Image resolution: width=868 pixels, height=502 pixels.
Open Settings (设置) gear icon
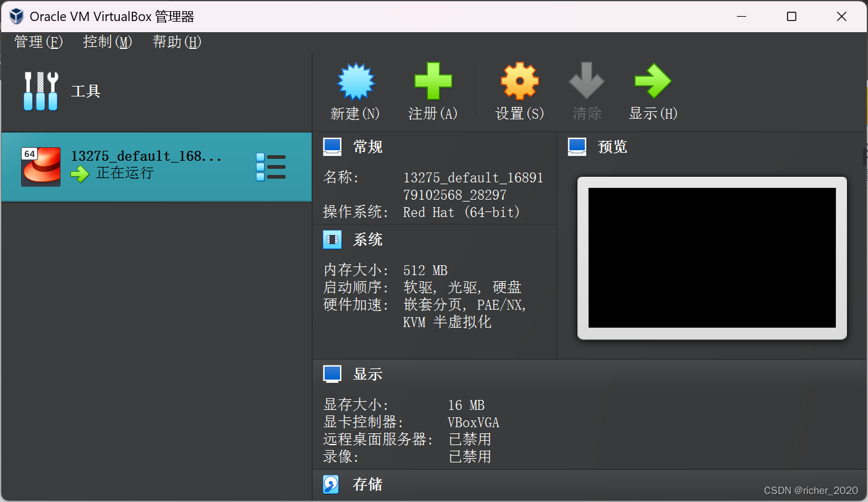pyautogui.click(x=519, y=81)
